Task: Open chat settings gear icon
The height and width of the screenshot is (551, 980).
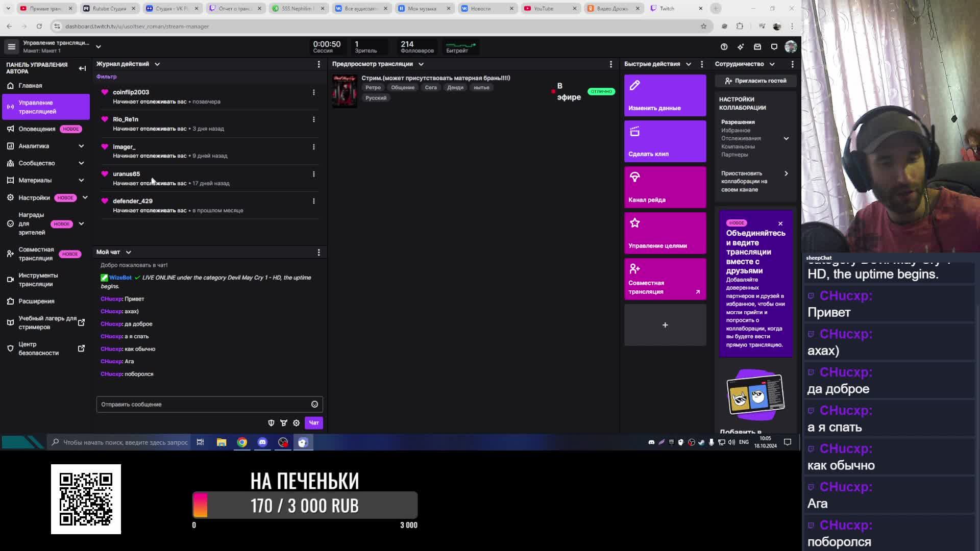Action: [x=296, y=422]
